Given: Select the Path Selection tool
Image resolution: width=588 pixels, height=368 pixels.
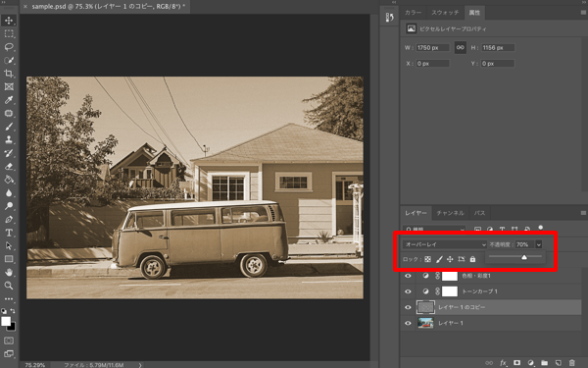Looking at the screenshot, I should click(9, 246).
